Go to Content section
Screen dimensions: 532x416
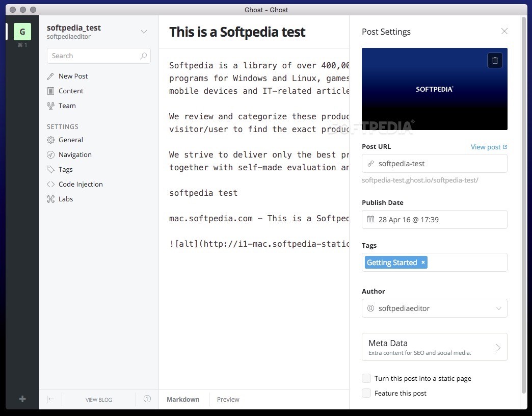tap(71, 91)
